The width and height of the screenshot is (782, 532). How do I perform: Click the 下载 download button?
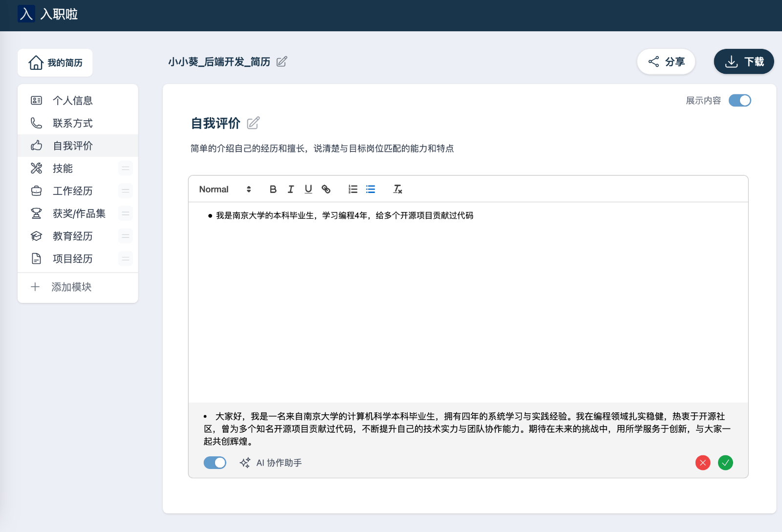pyautogui.click(x=743, y=62)
